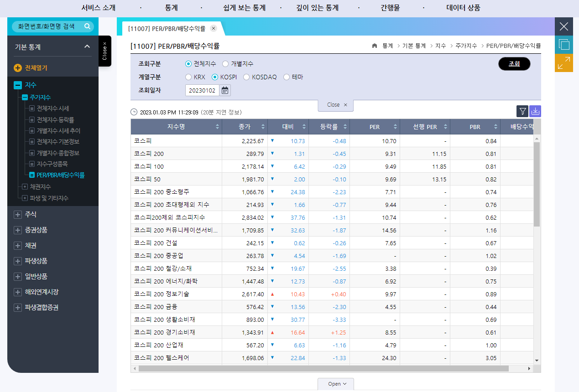The height and width of the screenshot is (392, 579).
Task: Click the download icon above the table
Action: pos(535,111)
